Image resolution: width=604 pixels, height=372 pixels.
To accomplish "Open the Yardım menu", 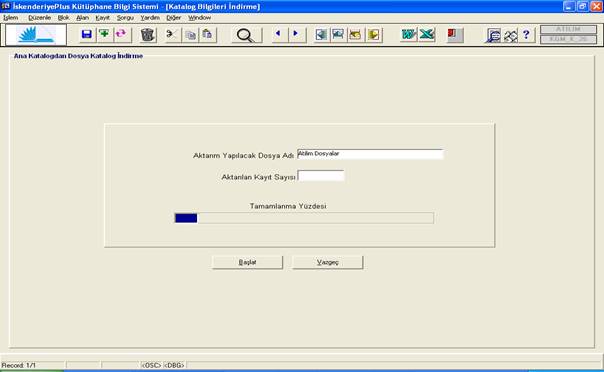I will tap(150, 18).
